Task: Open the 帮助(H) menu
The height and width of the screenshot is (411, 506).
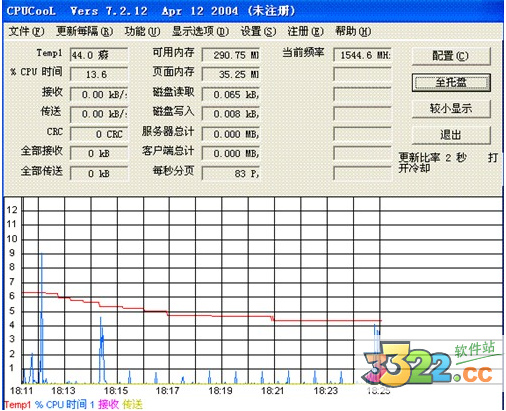Action: pyautogui.click(x=353, y=31)
